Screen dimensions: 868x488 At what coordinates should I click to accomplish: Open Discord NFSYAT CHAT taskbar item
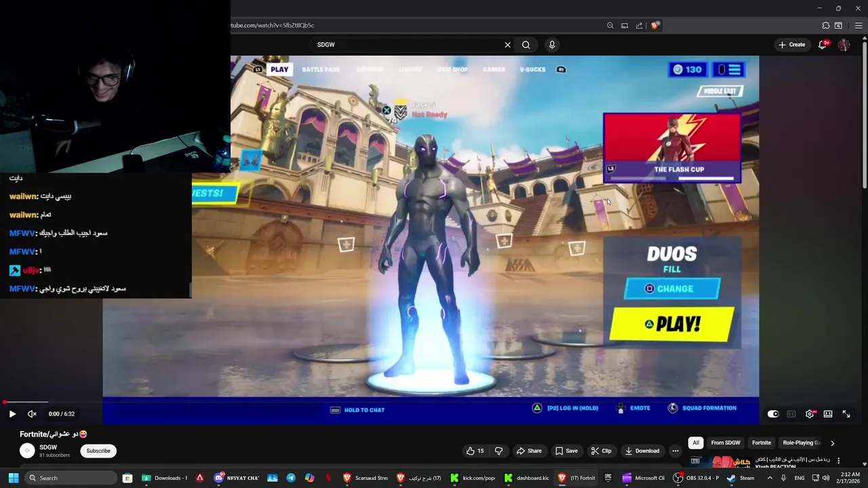pyautogui.click(x=237, y=478)
